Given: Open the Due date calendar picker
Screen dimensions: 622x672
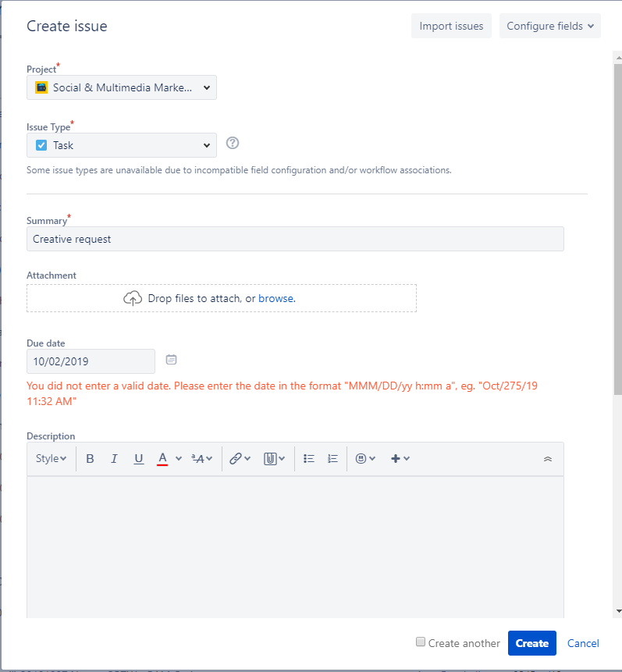Looking at the screenshot, I should coord(171,360).
